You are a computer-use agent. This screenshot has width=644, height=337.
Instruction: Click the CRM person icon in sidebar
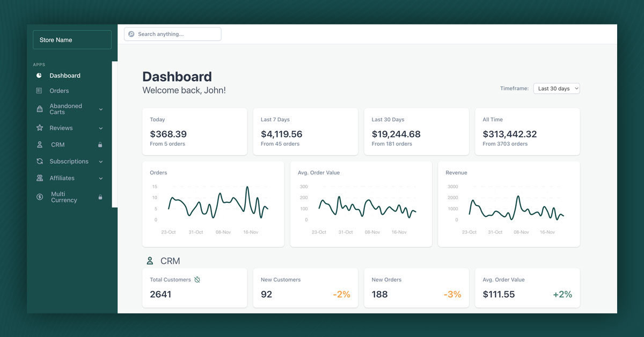tap(39, 144)
